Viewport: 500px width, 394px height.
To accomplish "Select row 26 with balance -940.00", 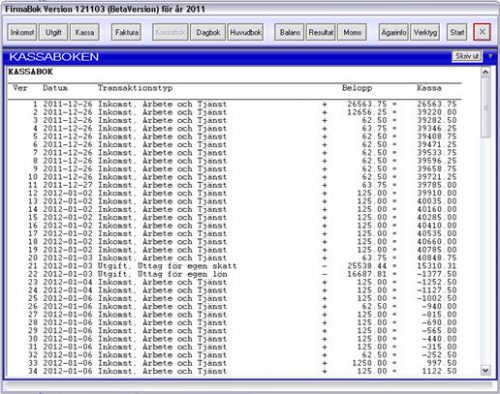I will point(235,306).
